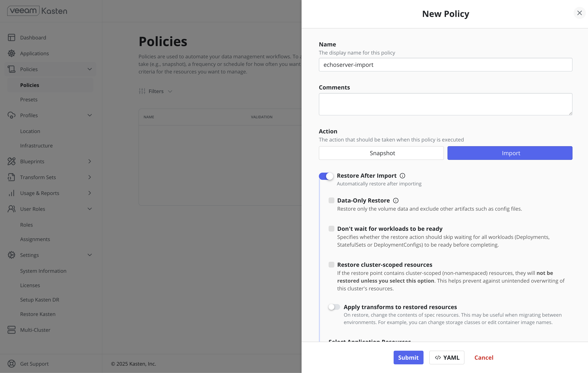Click the Transform Sets icon
Image resolution: width=588 pixels, height=373 pixels.
click(x=12, y=177)
